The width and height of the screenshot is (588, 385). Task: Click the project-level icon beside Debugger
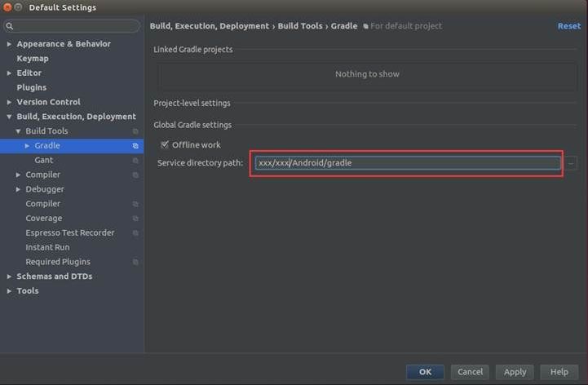tap(135, 189)
